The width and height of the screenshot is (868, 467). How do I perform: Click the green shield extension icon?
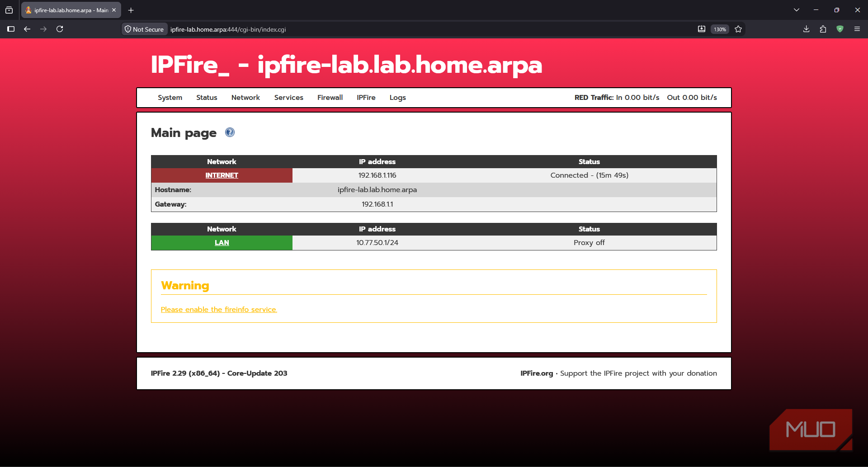coord(840,29)
